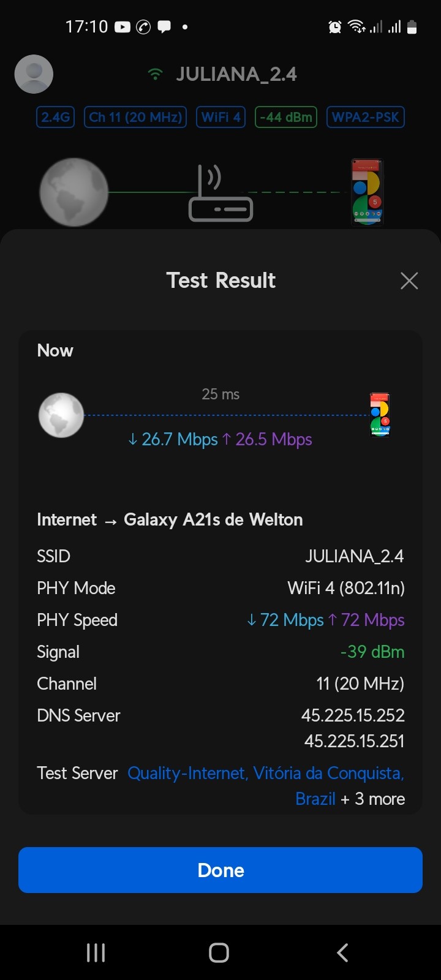
Task: Tap the large globe internet icon
Action: click(74, 192)
